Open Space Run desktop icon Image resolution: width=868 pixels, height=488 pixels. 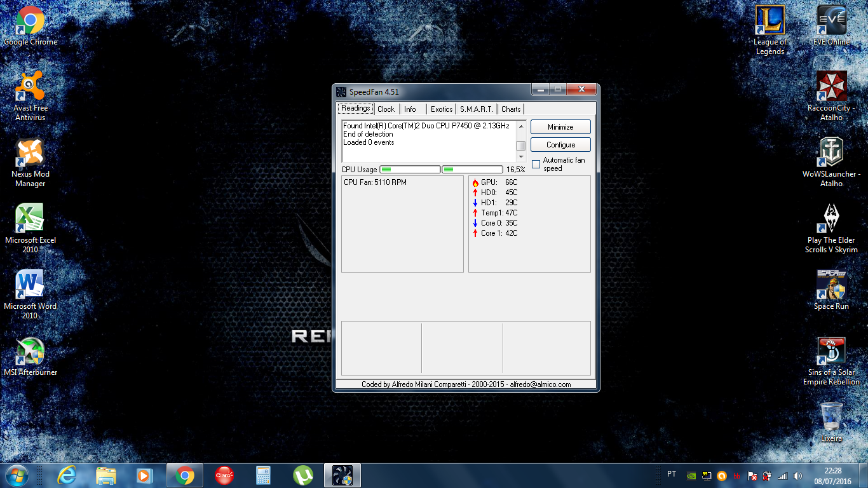(831, 290)
